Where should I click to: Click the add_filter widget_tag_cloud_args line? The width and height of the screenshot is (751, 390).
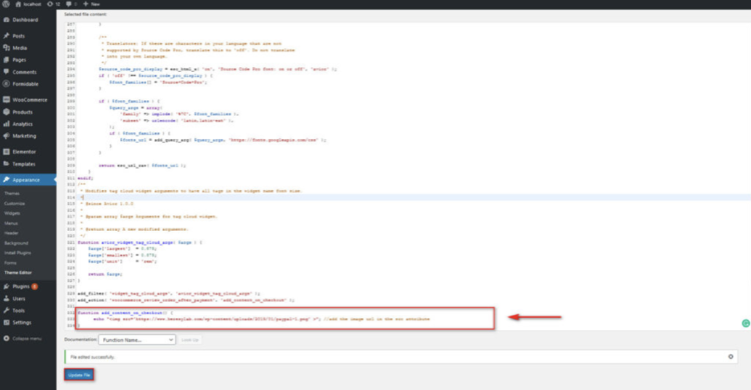169,294
